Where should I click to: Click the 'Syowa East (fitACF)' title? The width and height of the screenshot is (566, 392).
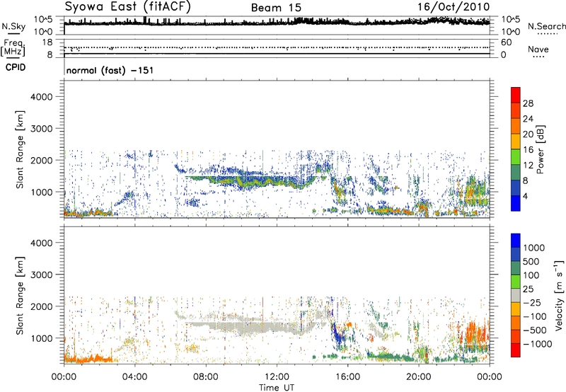[127, 6]
